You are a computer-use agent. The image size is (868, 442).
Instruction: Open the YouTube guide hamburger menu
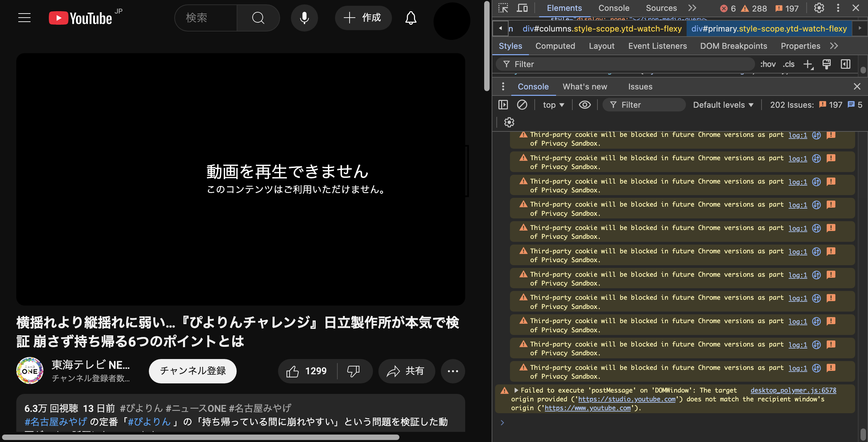point(24,18)
